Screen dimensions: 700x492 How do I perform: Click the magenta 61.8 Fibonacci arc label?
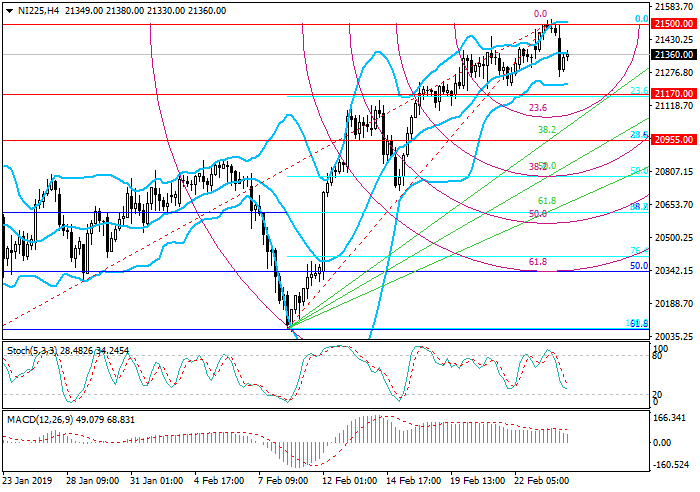tap(537, 262)
